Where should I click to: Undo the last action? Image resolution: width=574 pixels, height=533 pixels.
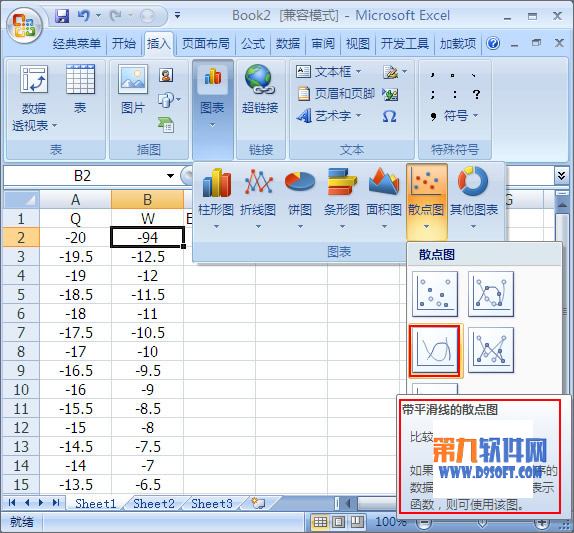tap(83, 16)
